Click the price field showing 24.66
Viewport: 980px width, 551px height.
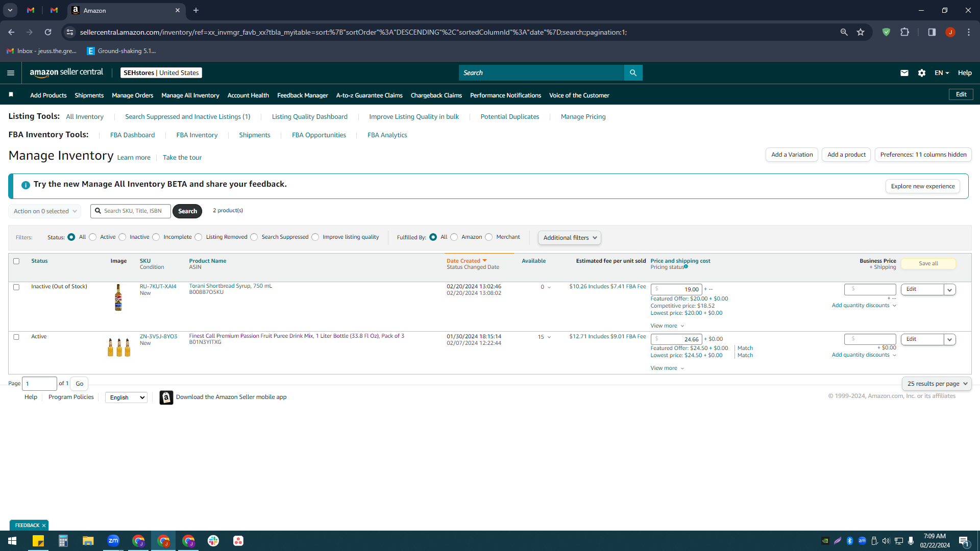(x=676, y=339)
